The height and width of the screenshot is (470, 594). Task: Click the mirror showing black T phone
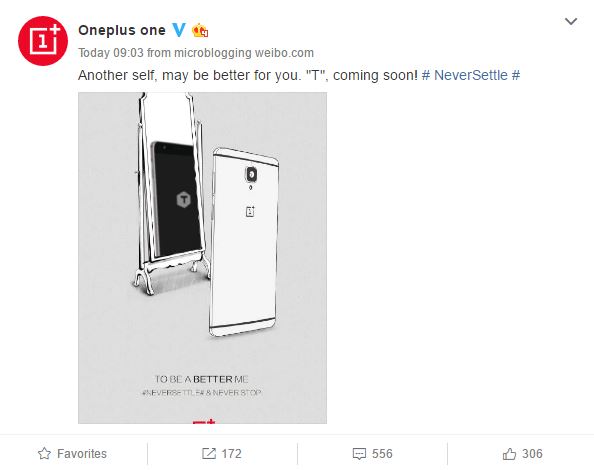tap(170, 193)
